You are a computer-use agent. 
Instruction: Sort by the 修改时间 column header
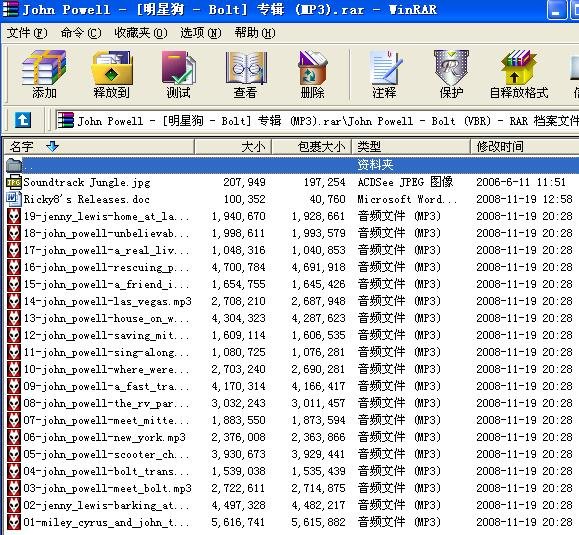coord(525,147)
